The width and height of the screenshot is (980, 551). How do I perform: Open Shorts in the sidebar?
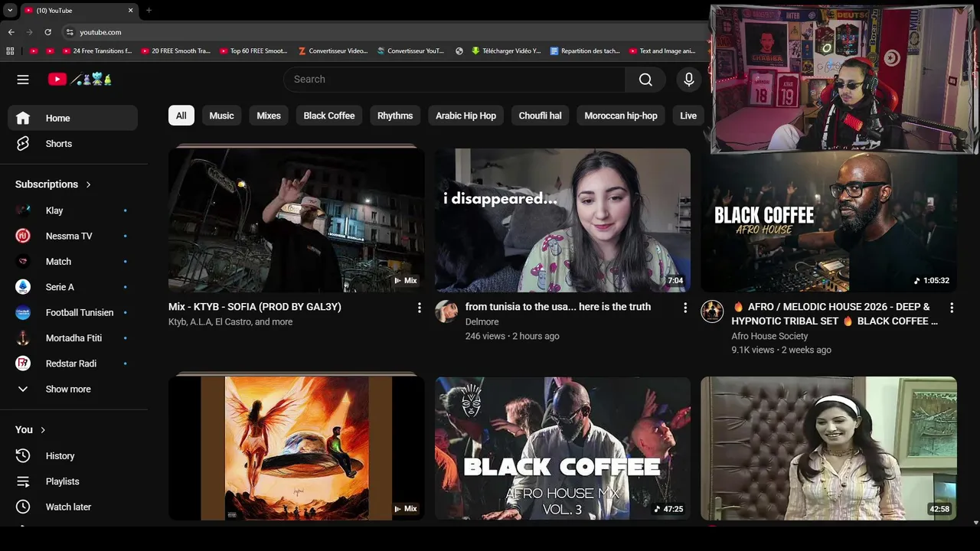pos(73,144)
